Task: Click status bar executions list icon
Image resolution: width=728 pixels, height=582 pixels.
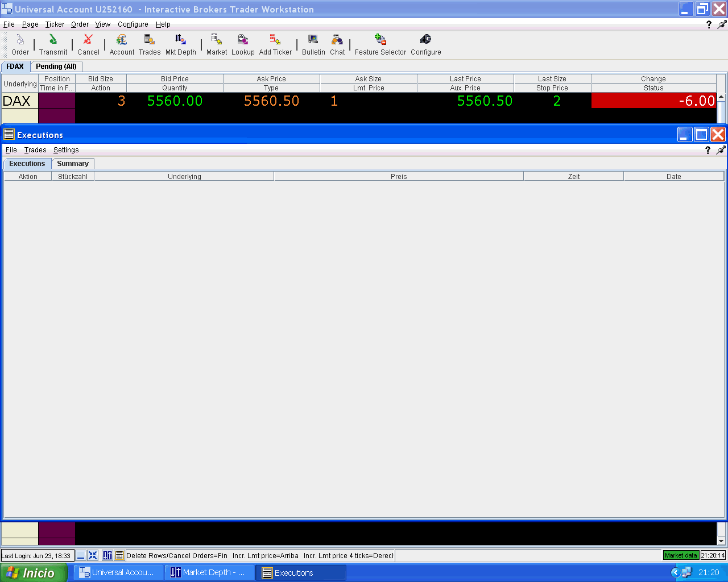Action: point(119,555)
